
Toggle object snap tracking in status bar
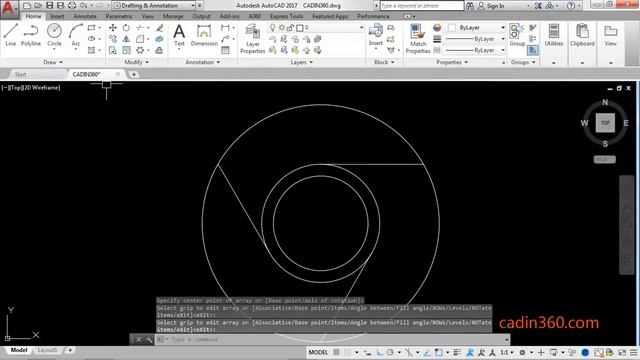pos(427,352)
